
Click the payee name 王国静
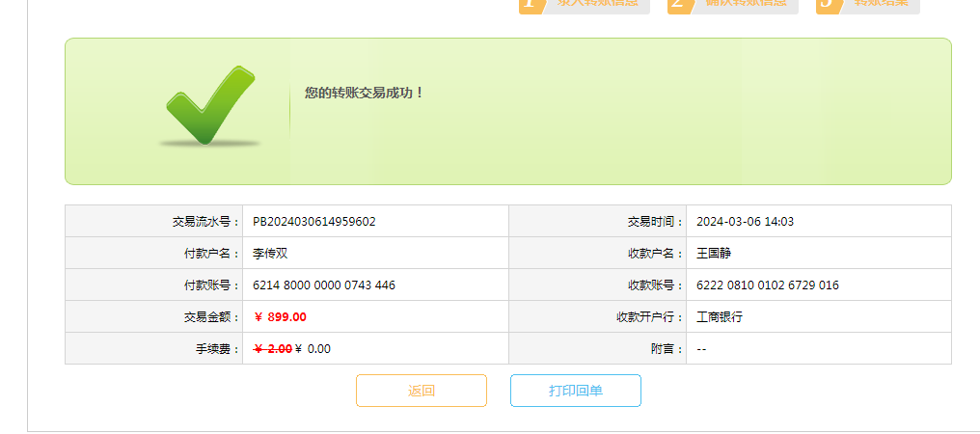715,254
